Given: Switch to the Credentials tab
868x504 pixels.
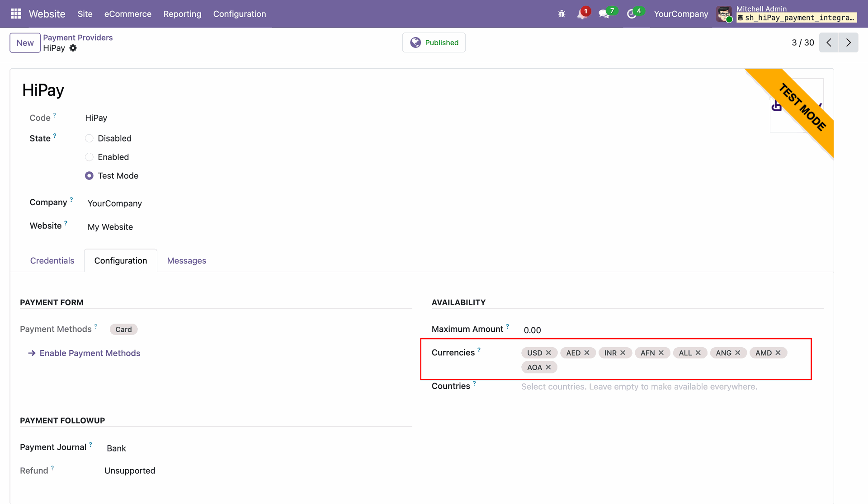Looking at the screenshot, I should click(x=52, y=260).
